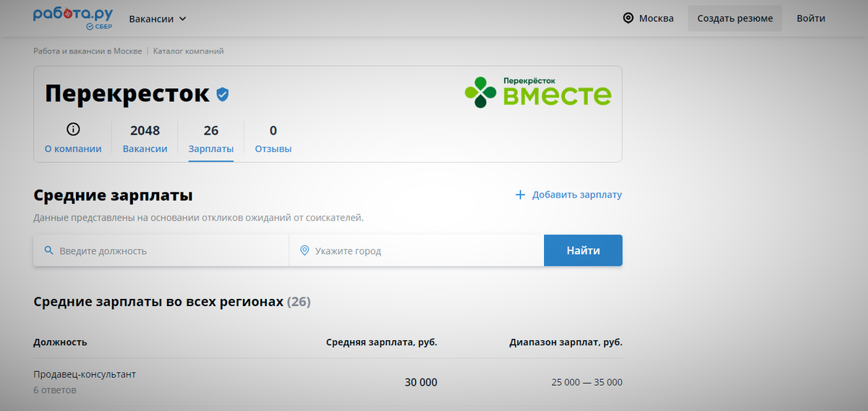The height and width of the screenshot is (411, 868).
Task: Focus the Укажите город input field
Action: [417, 250]
